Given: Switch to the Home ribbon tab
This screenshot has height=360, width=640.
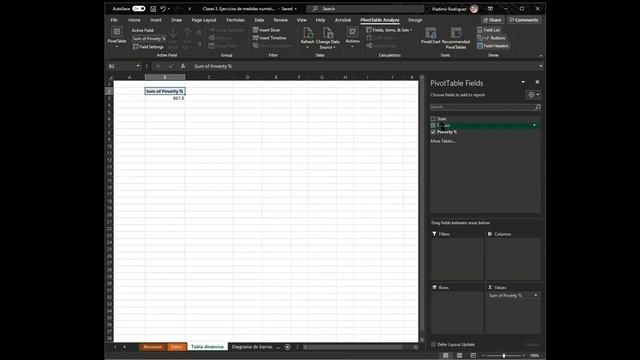Looking at the screenshot, I should coord(134,20).
